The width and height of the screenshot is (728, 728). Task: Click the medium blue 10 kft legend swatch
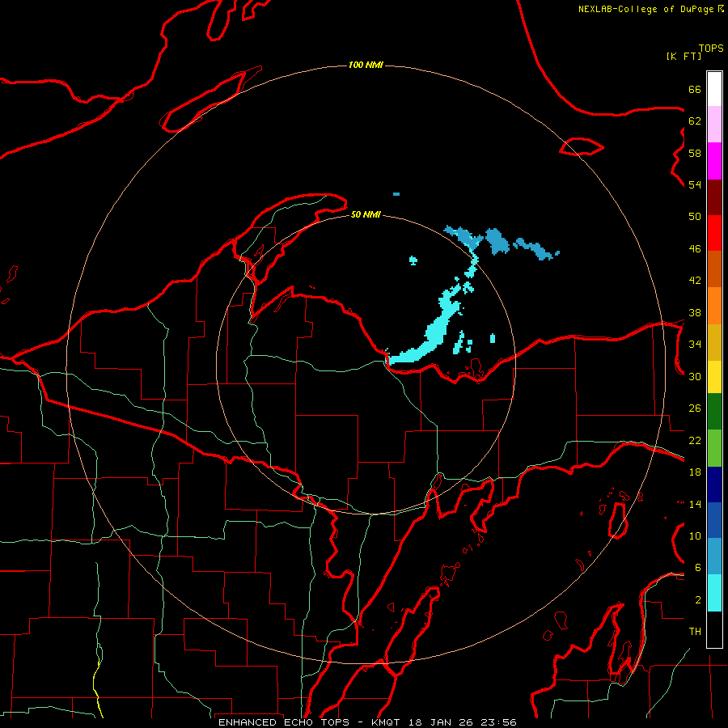pyautogui.click(x=714, y=520)
